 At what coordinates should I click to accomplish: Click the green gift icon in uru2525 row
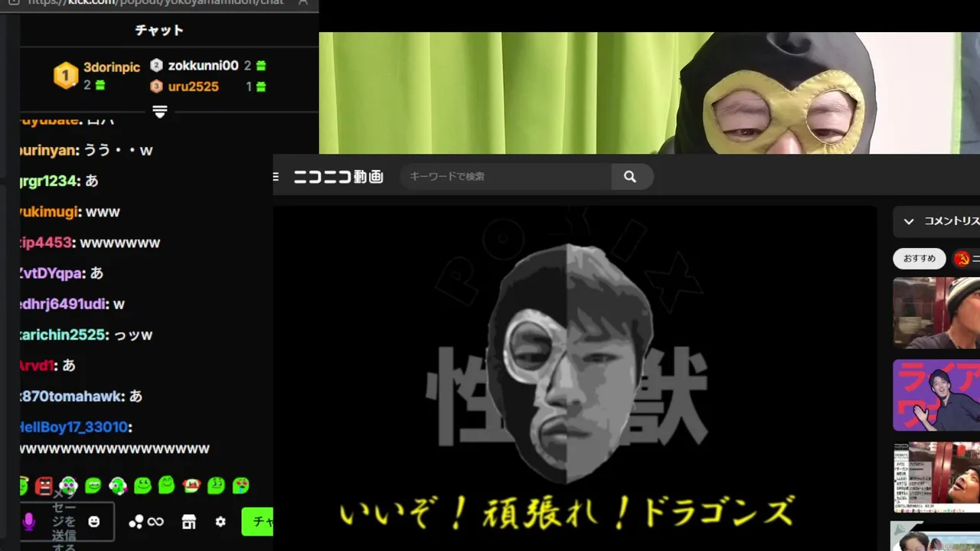[x=260, y=86]
